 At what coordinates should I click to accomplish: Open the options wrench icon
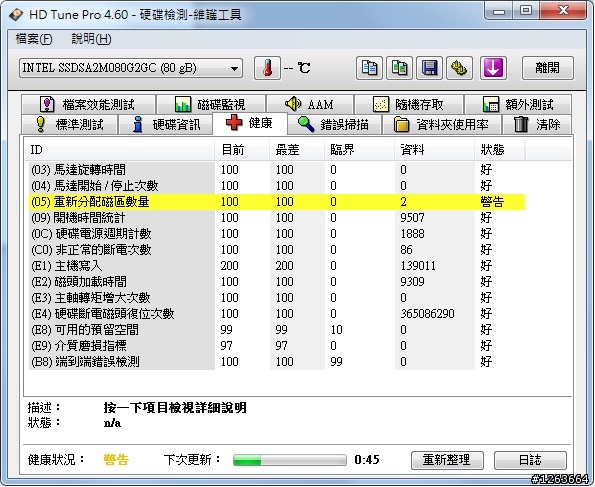459,68
